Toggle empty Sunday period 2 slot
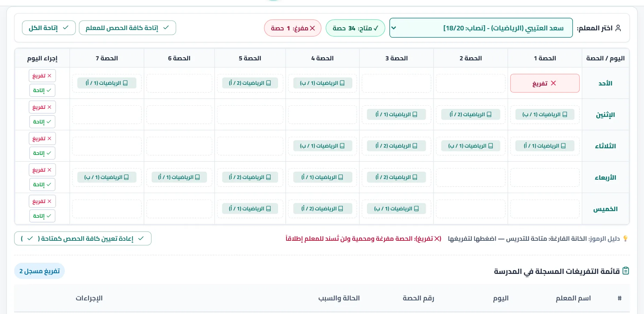Image resolution: width=644 pixels, height=314 pixels. [470, 83]
